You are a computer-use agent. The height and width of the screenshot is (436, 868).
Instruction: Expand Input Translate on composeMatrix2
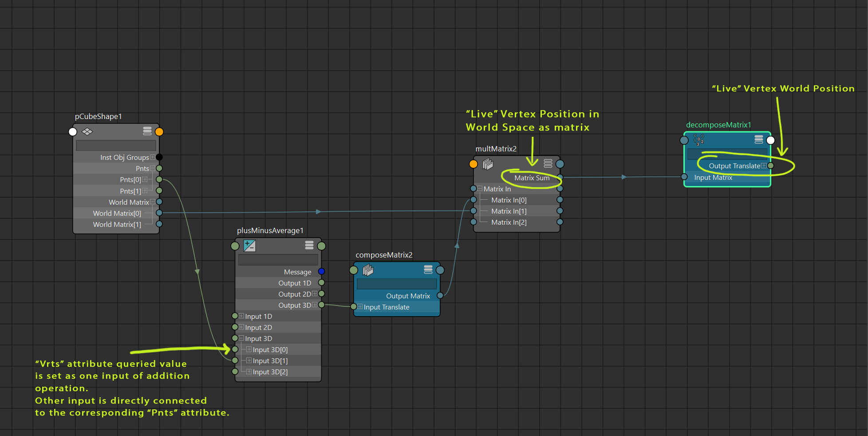click(360, 307)
